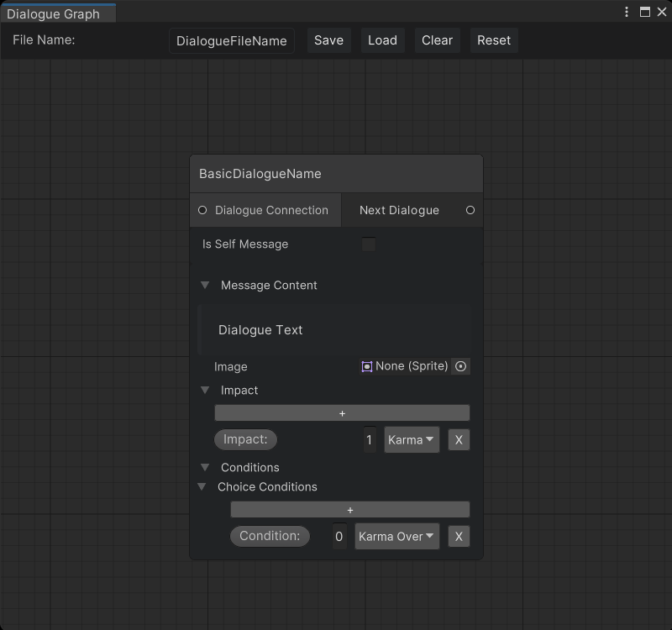Open the sprite object picker for Image
672x630 pixels.
point(460,366)
